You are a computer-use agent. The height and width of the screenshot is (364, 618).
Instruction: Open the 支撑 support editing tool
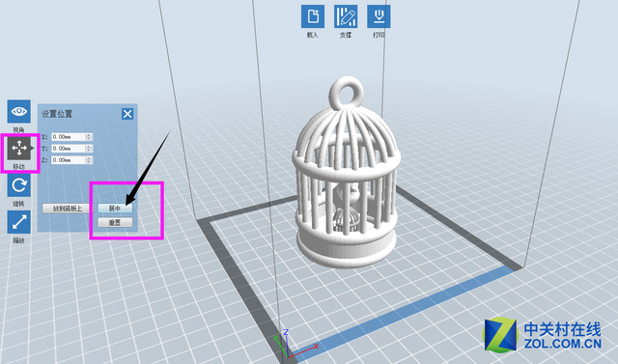pos(346,16)
